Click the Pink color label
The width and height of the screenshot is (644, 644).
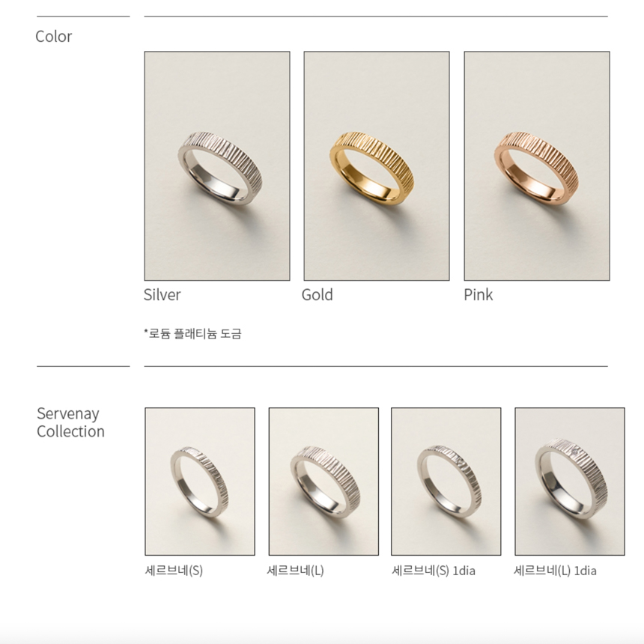478,295
